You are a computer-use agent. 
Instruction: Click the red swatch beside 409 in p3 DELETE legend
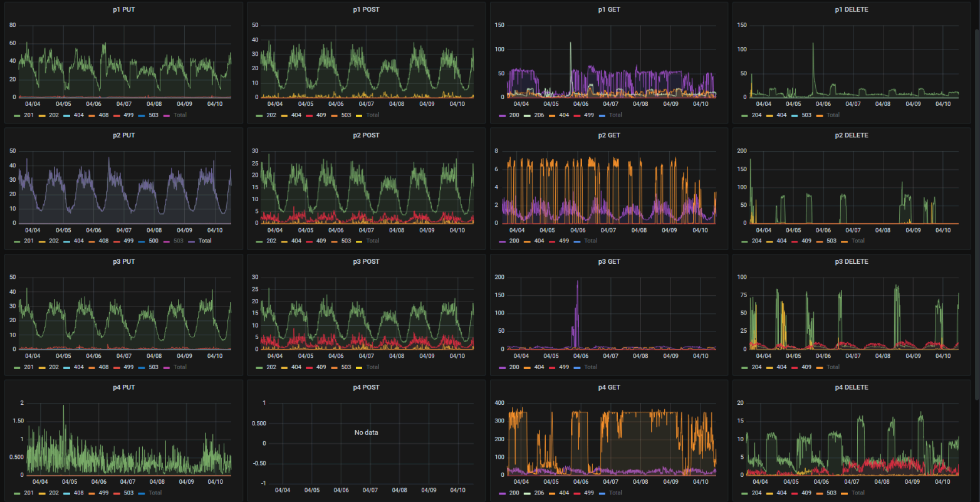795,367
